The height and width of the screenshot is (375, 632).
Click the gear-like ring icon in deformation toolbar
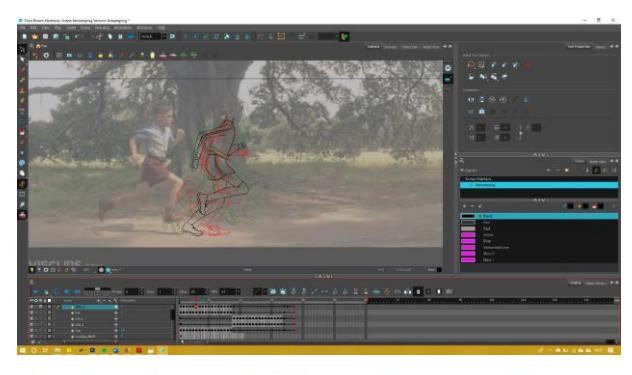46,55
